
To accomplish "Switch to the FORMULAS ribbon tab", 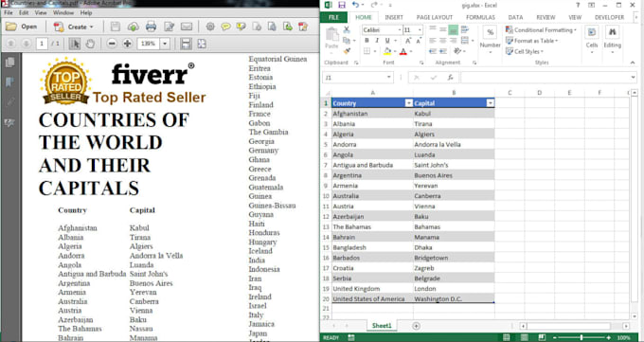I will (481, 17).
